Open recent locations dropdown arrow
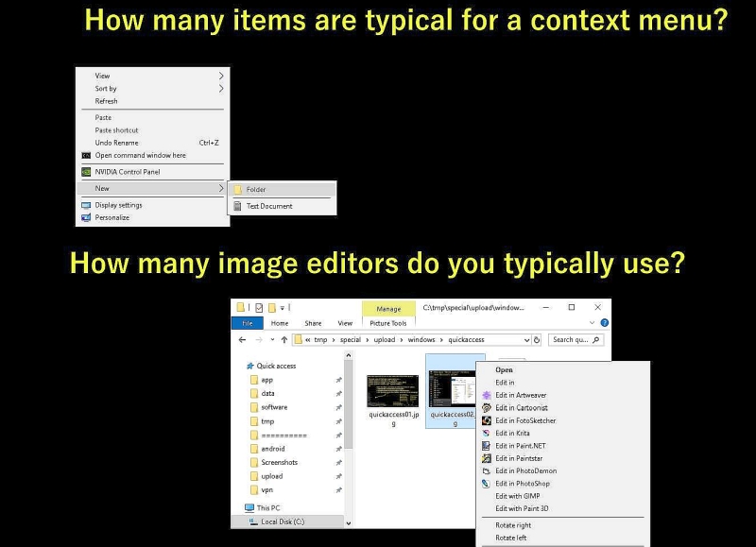This screenshot has height=547, width=756. click(272, 340)
